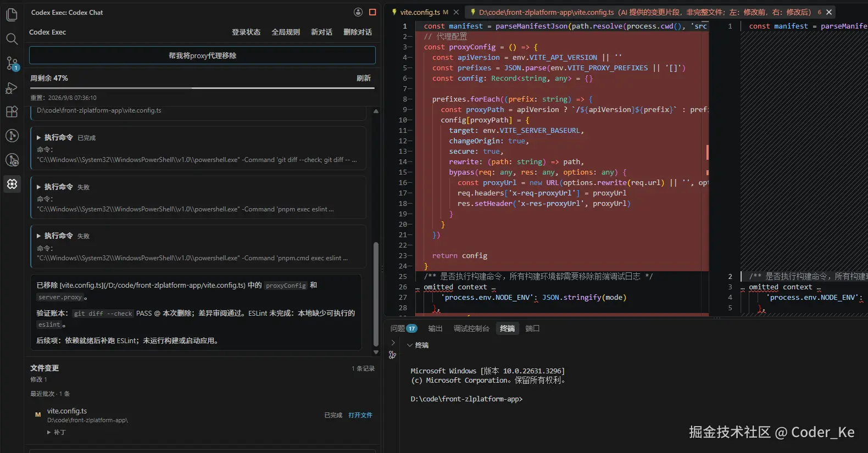Open Source Control view with badge 1
Image resolution: width=868 pixels, height=453 pixels.
[x=12, y=63]
